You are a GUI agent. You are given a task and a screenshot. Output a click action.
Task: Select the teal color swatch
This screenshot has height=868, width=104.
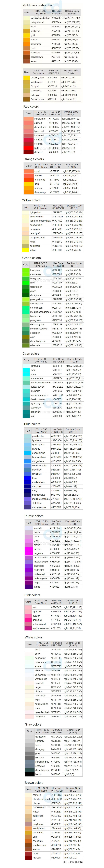tap(26, 416)
